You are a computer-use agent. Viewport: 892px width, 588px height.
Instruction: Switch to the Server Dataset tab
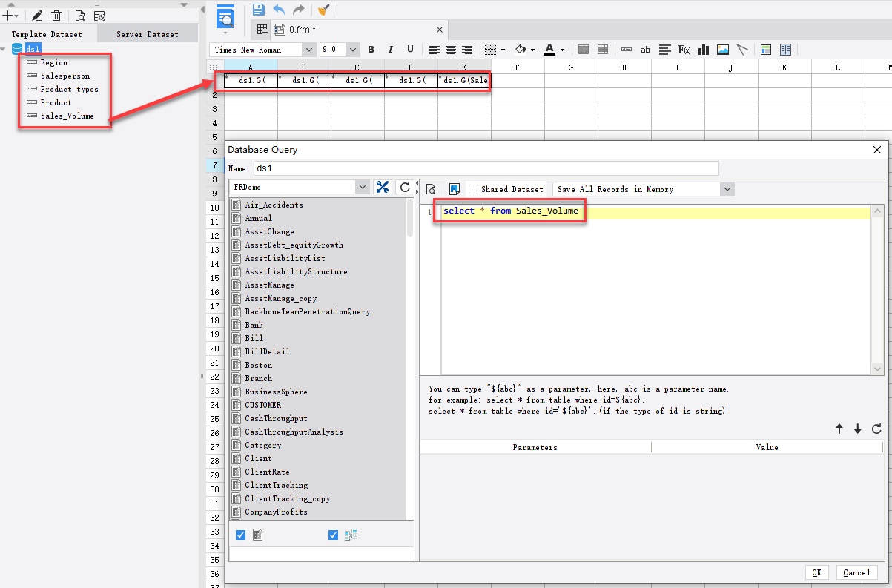click(x=147, y=33)
